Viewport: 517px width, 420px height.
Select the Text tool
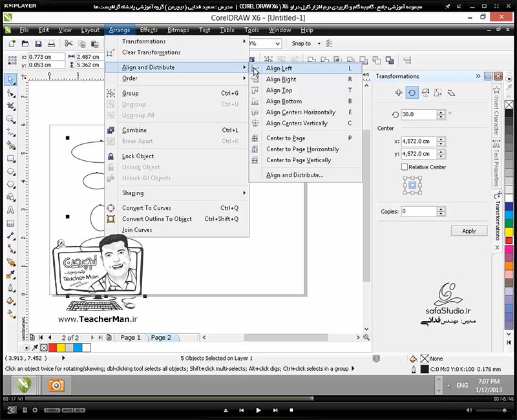tap(10, 211)
